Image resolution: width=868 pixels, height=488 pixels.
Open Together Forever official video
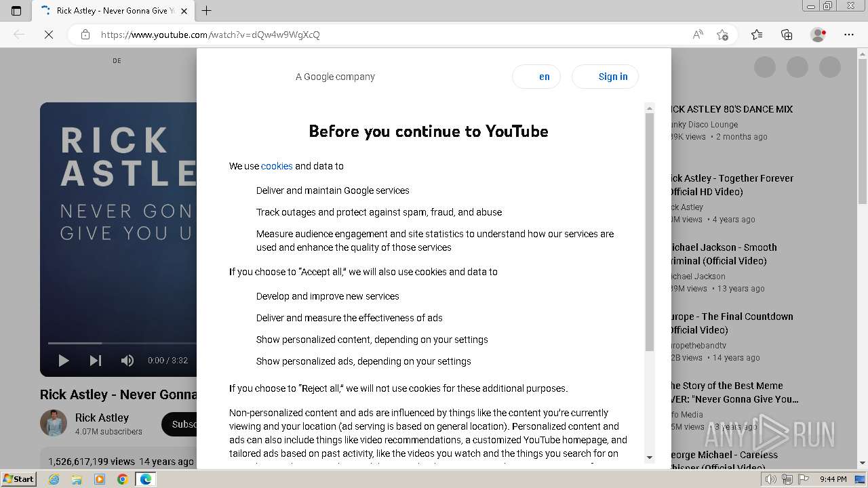[x=731, y=185]
